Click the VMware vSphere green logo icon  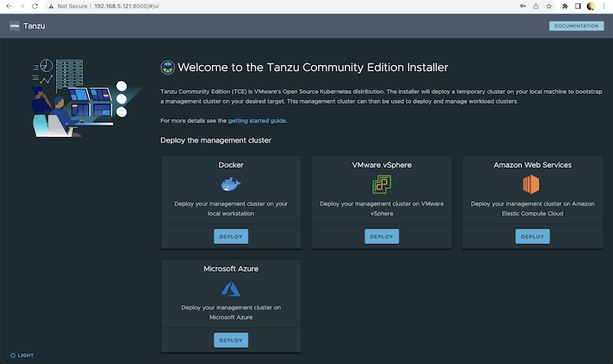click(x=382, y=184)
